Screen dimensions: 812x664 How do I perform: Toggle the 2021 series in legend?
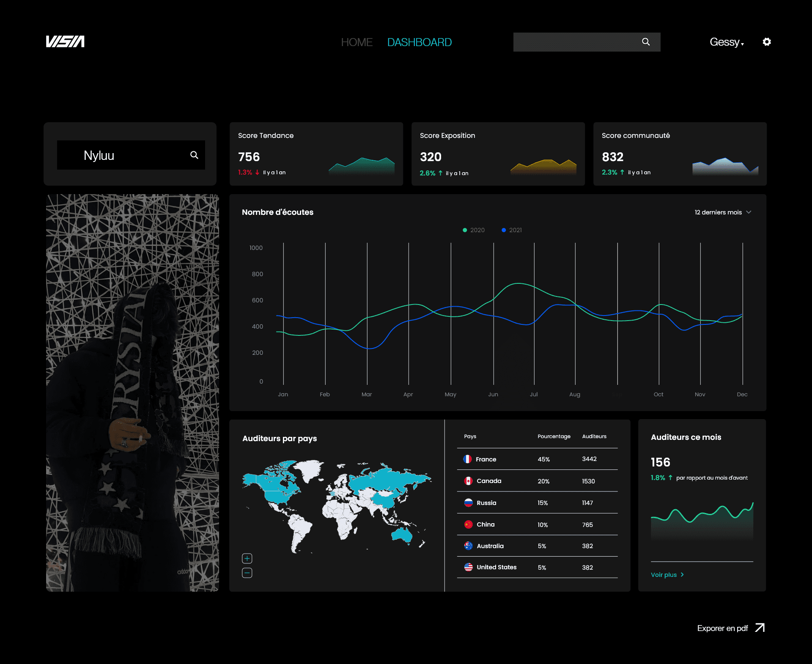512,230
